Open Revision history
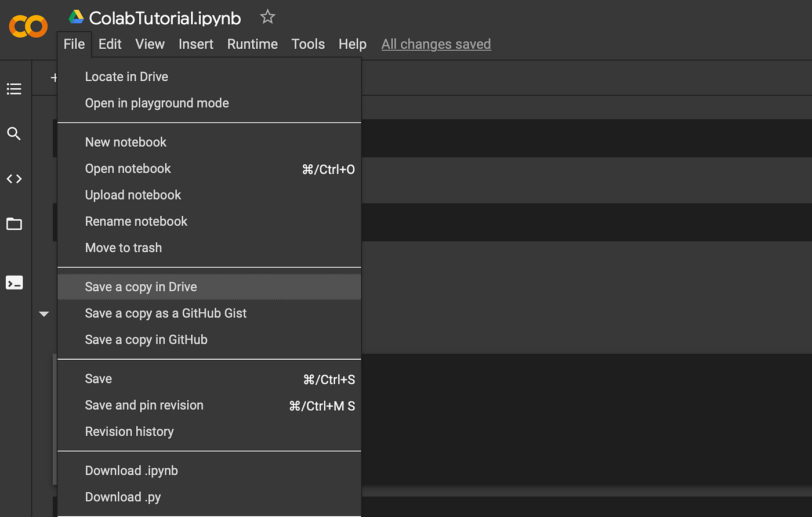Viewport: 812px width, 517px height. pos(129,432)
